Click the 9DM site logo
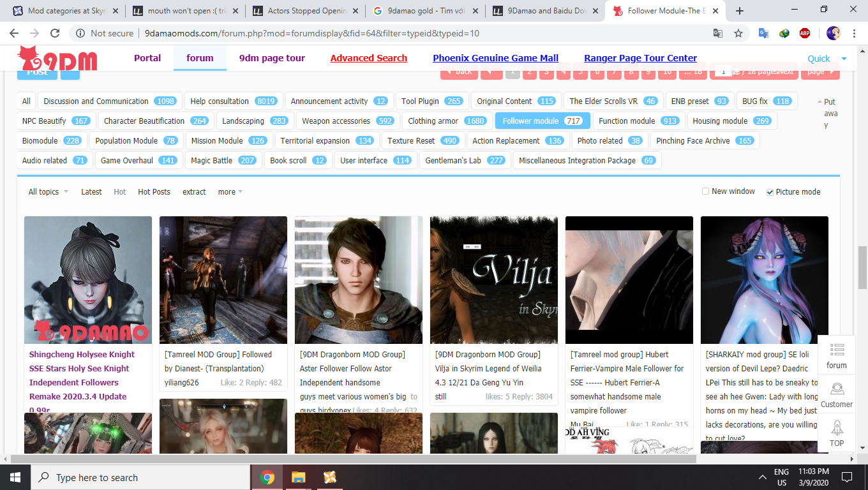The image size is (868, 490). point(57,59)
